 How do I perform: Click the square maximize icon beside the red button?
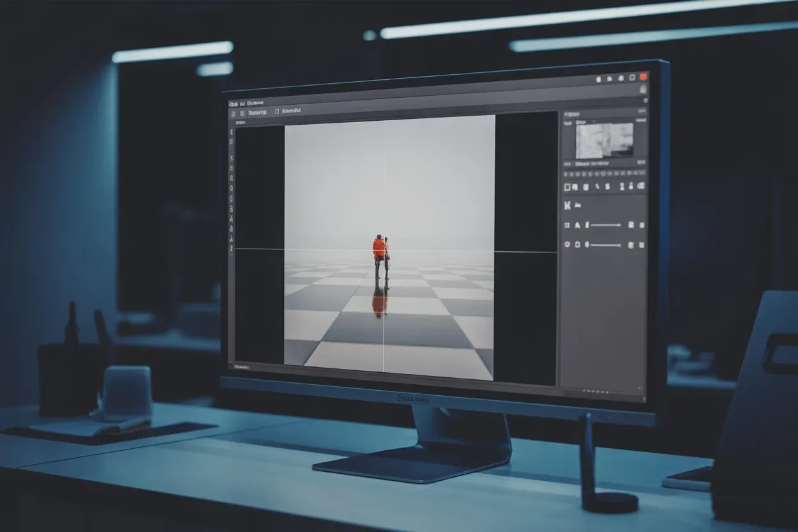click(632, 77)
